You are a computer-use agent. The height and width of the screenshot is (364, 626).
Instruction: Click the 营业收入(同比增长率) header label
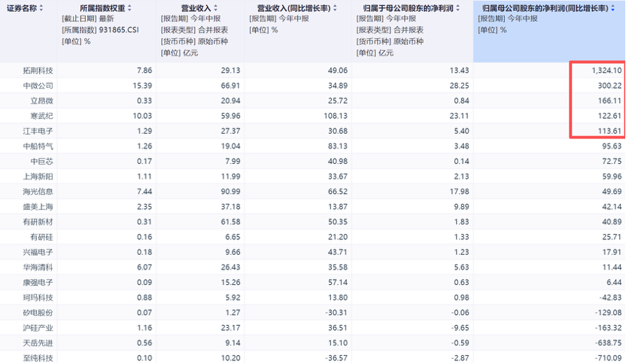(x=294, y=8)
